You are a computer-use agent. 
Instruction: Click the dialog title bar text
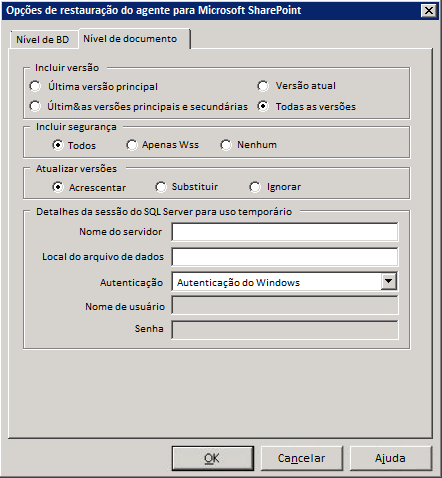[x=154, y=10]
